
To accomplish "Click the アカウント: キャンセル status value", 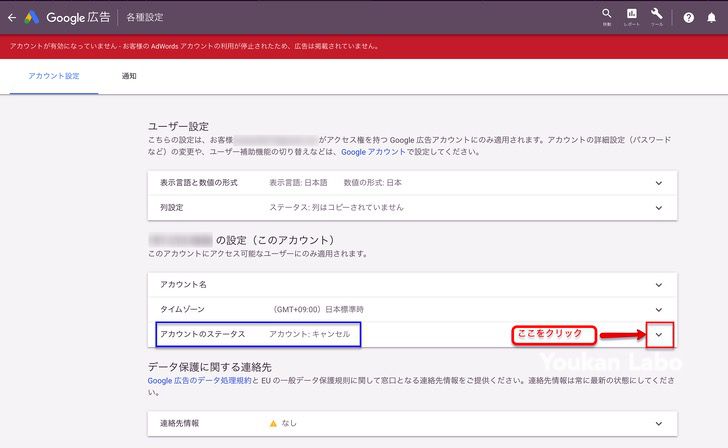I will point(310,334).
